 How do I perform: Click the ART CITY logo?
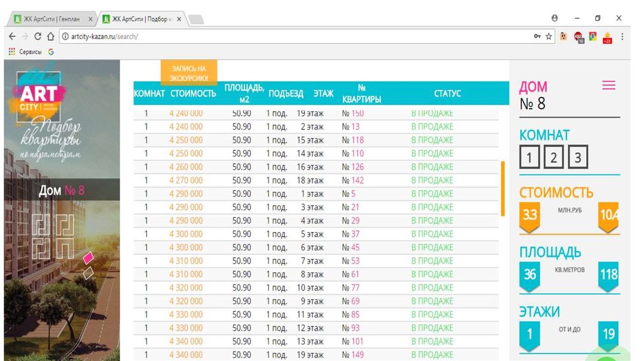(x=40, y=98)
